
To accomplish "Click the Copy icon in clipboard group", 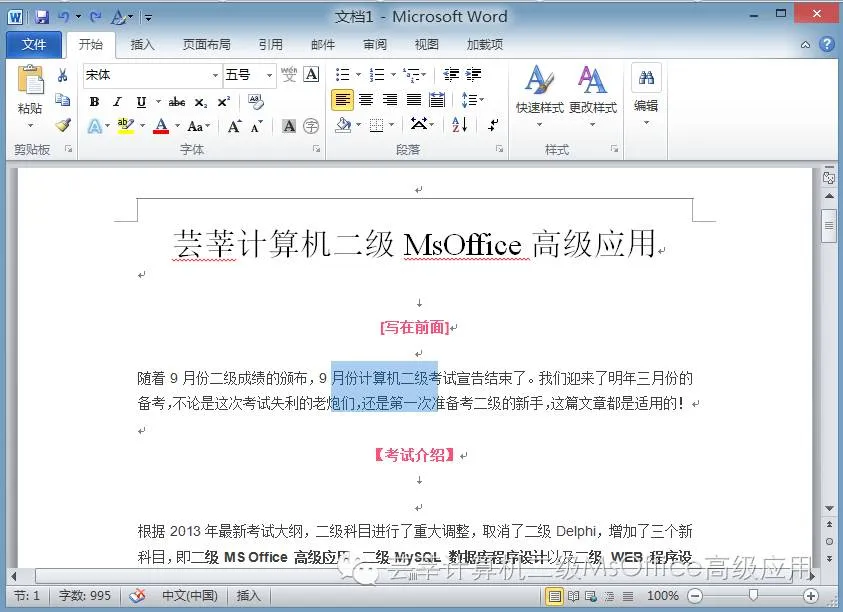I will tap(63, 99).
